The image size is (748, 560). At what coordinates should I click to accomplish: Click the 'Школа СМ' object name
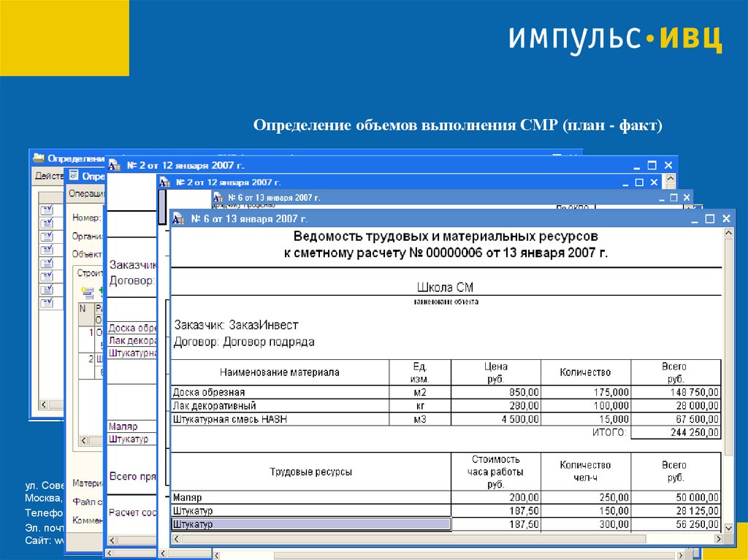(445, 287)
